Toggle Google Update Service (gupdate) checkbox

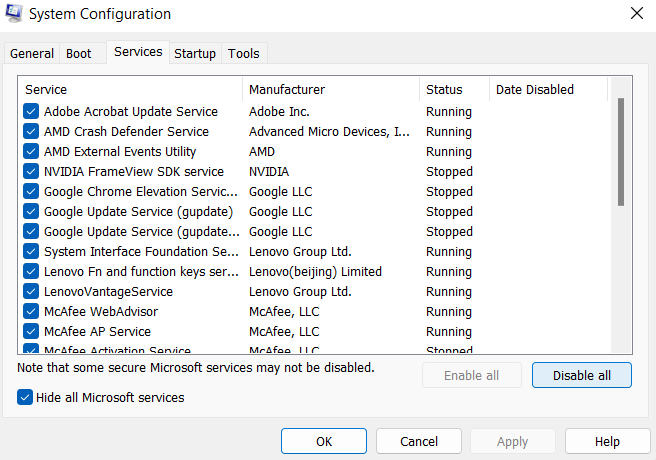(x=31, y=212)
